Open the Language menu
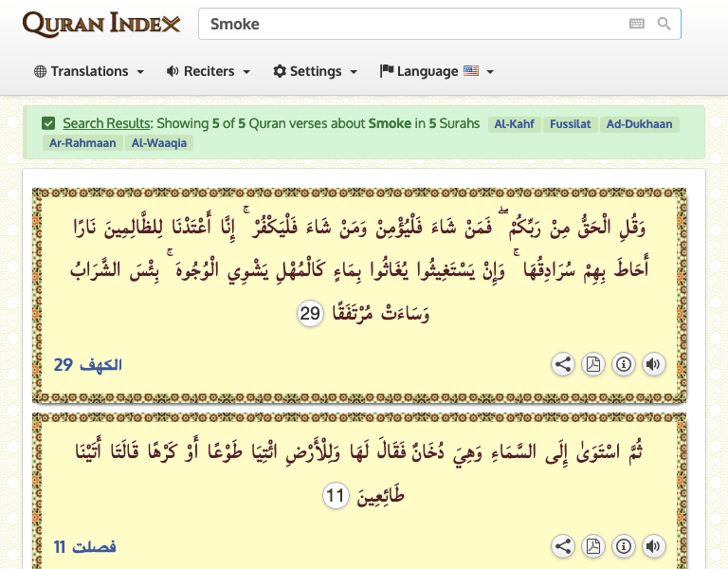This screenshot has height=569, width=728. pos(437,71)
